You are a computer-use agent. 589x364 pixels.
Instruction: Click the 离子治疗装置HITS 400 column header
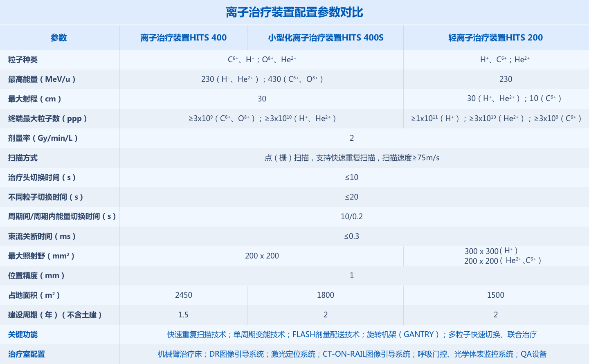(x=183, y=38)
